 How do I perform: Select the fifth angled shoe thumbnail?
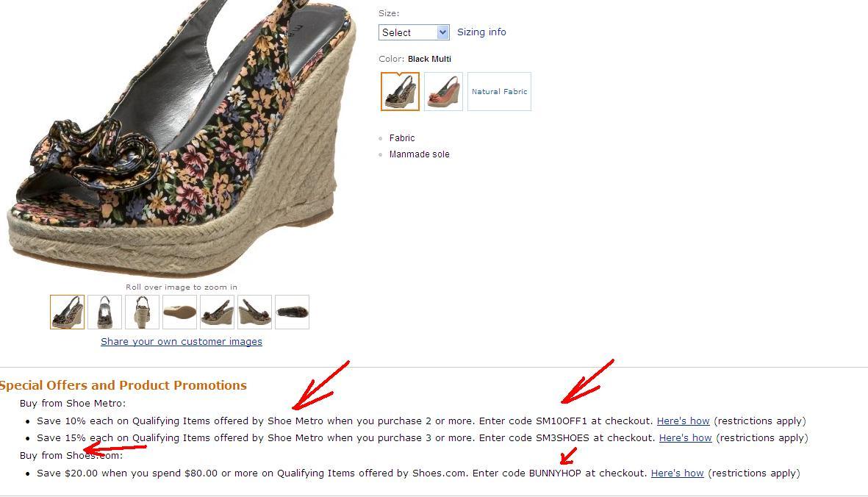[x=217, y=312]
